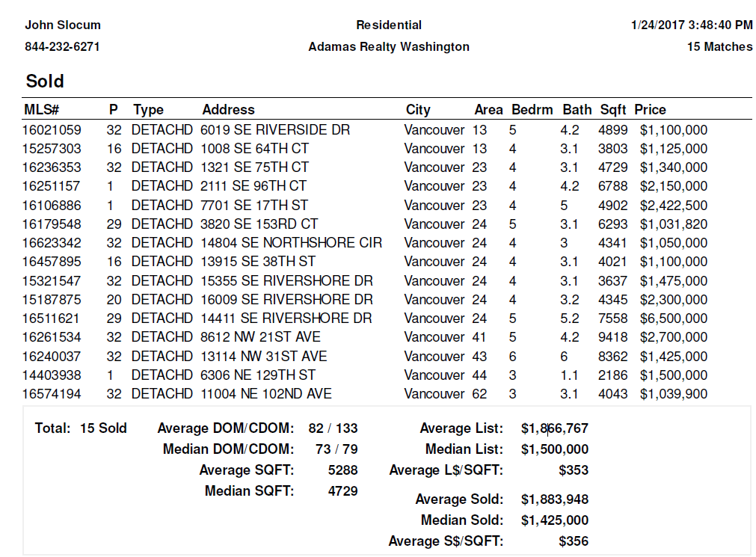The height and width of the screenshot is (557, 756).
Task: Click address 15355 SE RIVERSHORE DR
Action: pyautogui.click(x=287, y=282)
